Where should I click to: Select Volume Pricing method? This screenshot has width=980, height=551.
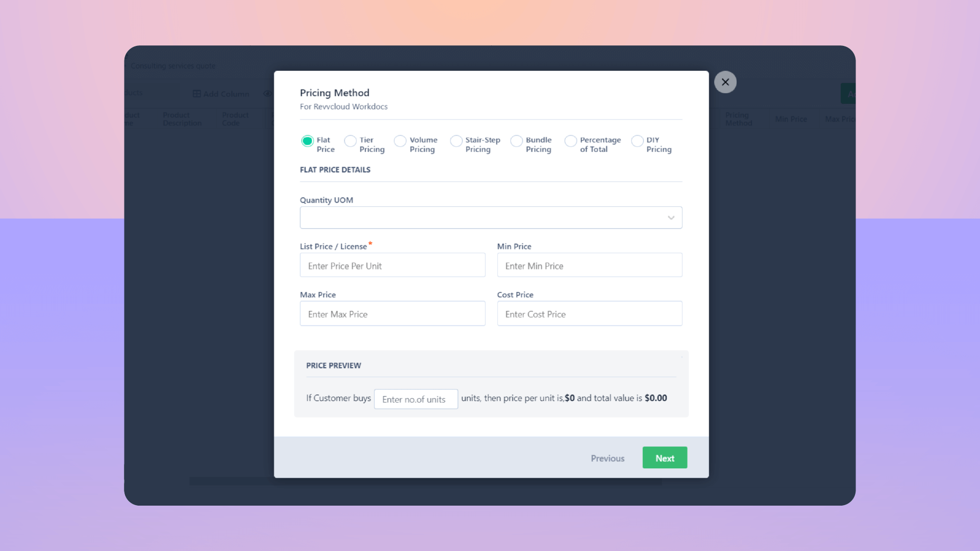coord(400,141)
